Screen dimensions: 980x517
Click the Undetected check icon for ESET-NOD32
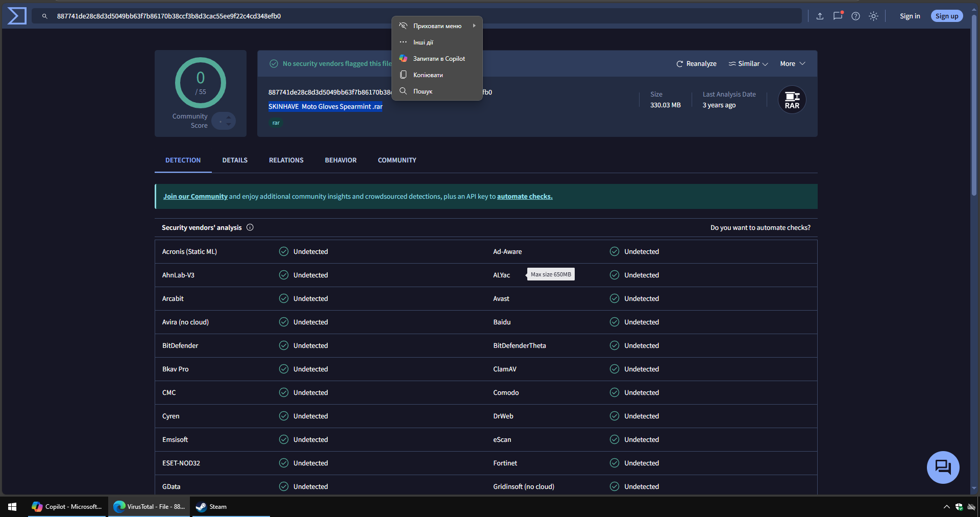point(284,463)
